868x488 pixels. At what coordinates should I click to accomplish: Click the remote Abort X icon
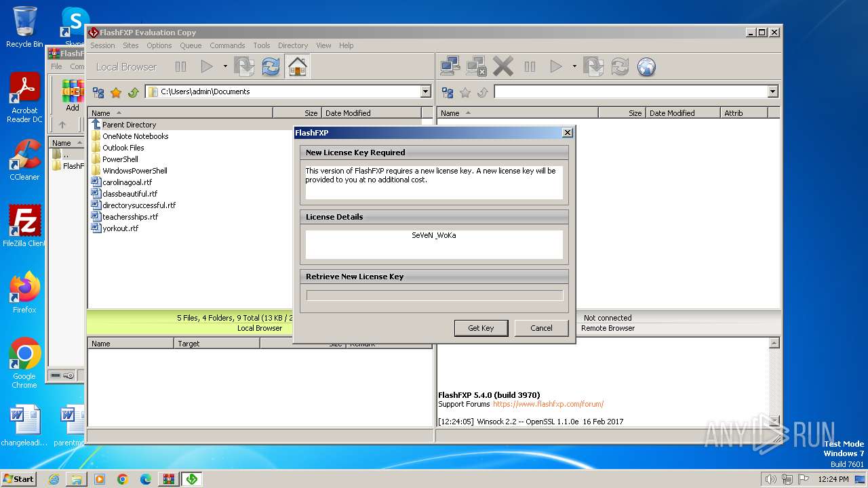pos(503,66)
